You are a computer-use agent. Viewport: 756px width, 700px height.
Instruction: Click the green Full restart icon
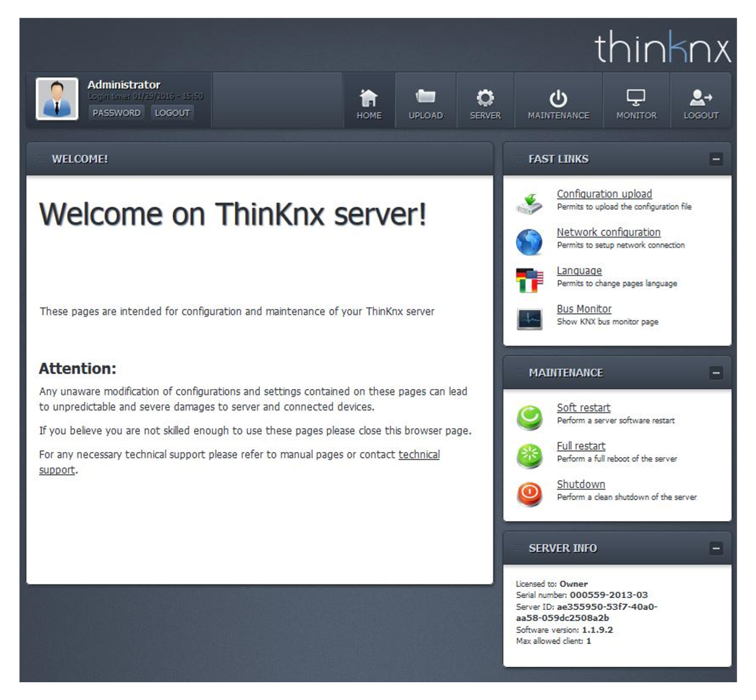pos(529,455)
